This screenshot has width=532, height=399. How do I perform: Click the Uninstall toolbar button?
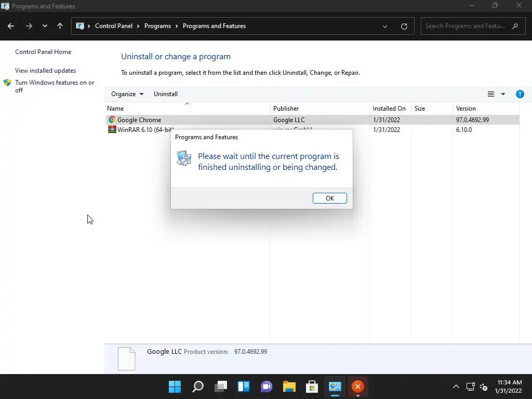click(166, 94)
